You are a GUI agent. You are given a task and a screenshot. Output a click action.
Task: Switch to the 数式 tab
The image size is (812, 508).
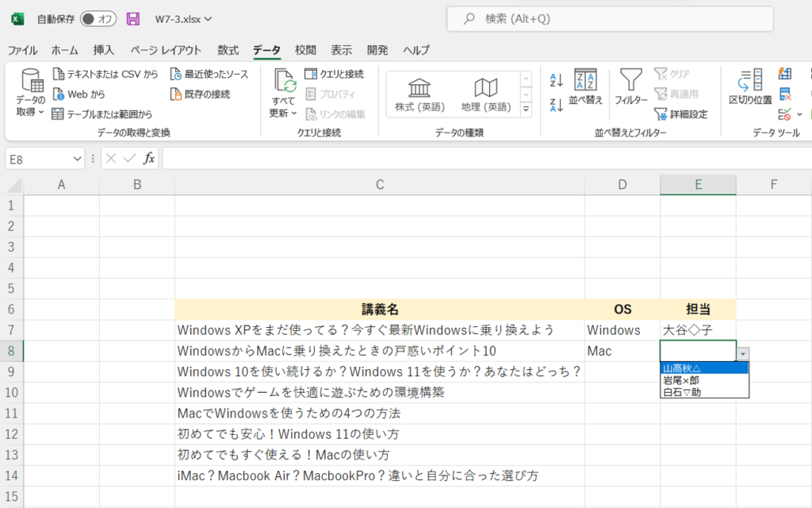(228, 50)
